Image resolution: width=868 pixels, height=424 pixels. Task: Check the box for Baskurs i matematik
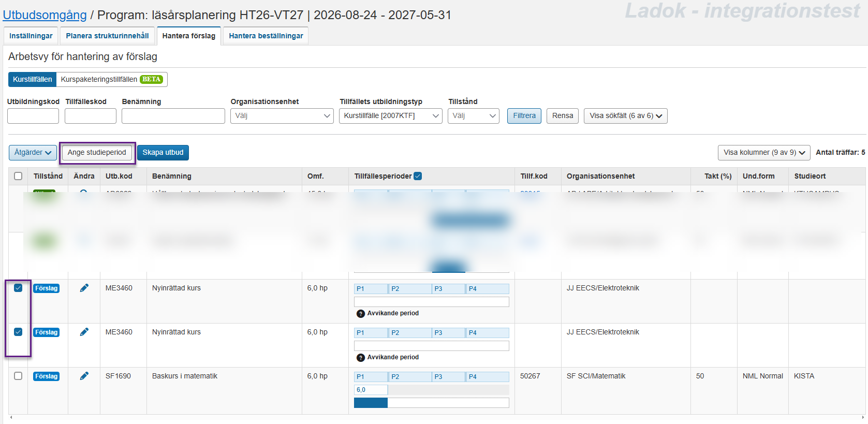coord(18,376)
